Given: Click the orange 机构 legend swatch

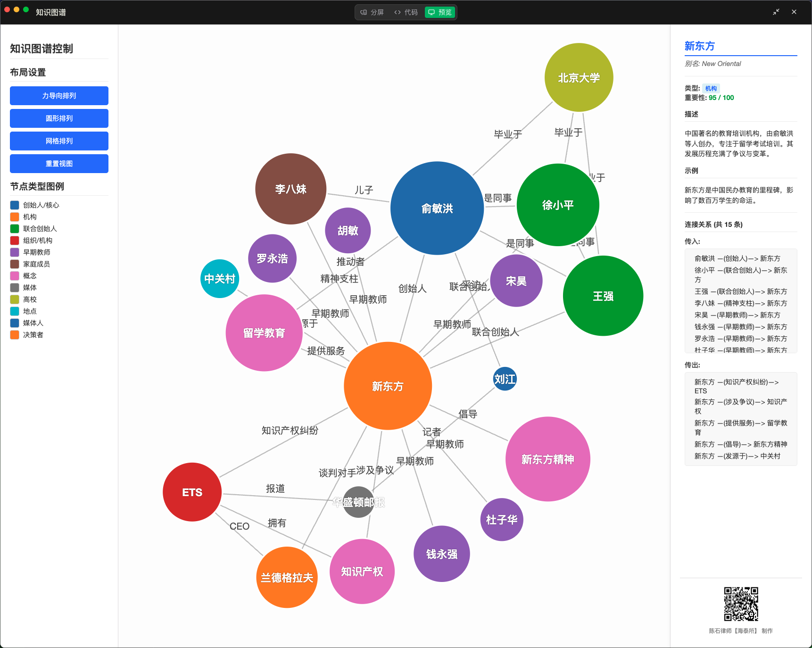Looking at the screenshot, I should 15,217.
